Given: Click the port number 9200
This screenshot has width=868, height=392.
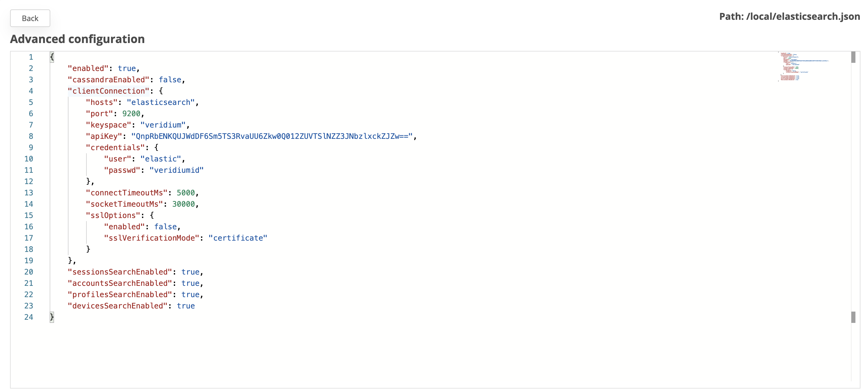Looking at the screenshot, I should pyautogui.click(x=132, y=113).
